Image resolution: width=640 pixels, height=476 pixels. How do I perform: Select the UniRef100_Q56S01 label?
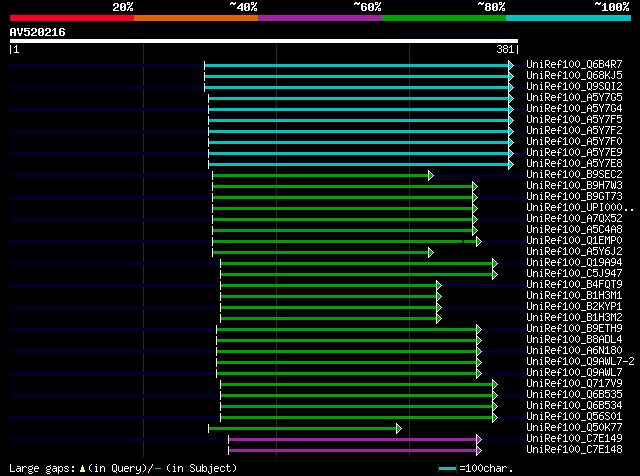tap(574, 417)
